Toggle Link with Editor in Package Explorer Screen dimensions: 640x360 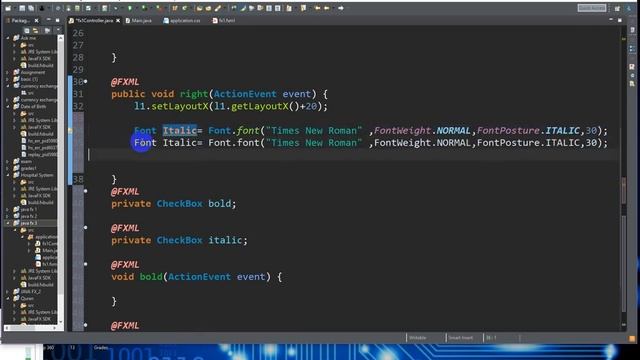click(36, 30)
